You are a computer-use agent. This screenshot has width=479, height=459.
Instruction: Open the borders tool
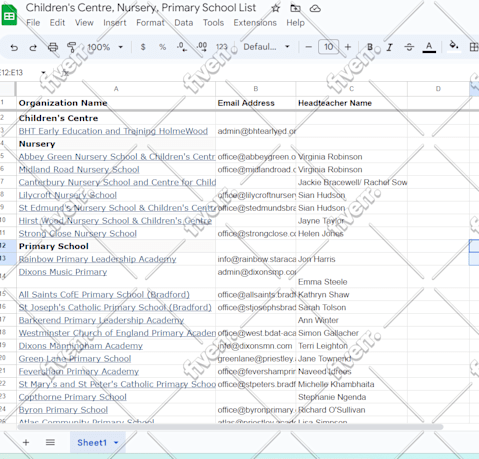pyautogui.click(x=474, y=47)
